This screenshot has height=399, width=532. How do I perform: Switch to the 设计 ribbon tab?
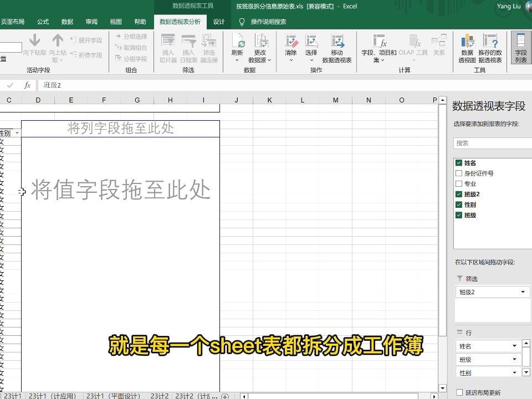(219, 22)
